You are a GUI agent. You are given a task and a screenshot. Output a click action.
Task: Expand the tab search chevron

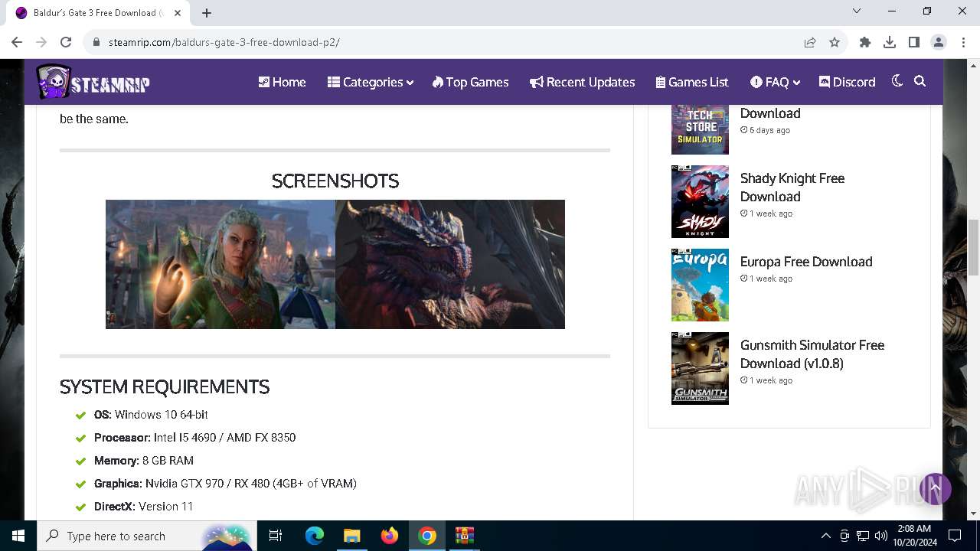tap(857, 11)
